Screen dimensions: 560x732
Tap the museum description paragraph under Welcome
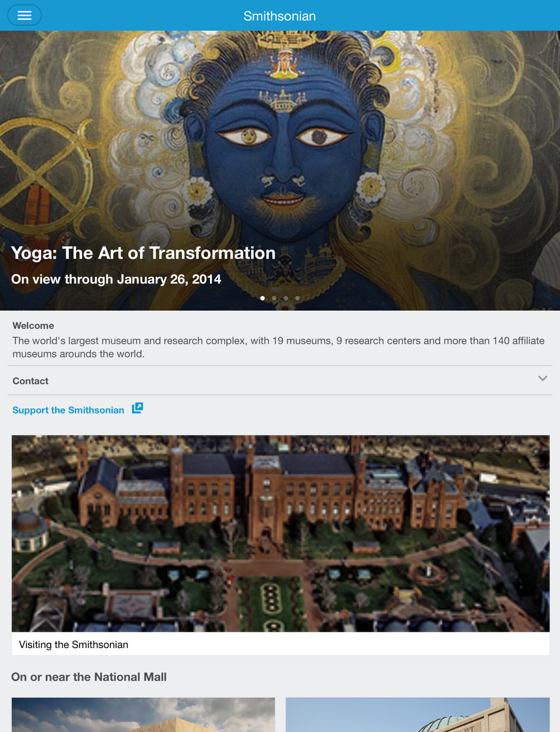(x=278, y=347)
